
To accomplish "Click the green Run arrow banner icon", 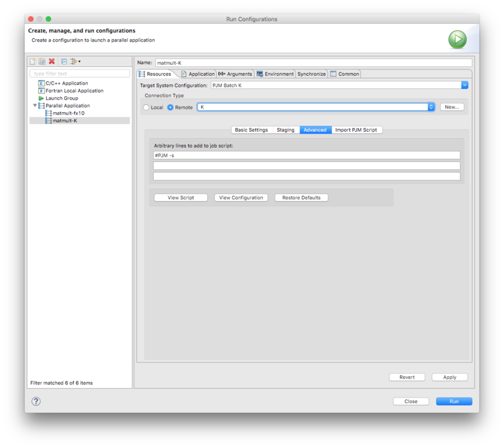I will (457, 40).
